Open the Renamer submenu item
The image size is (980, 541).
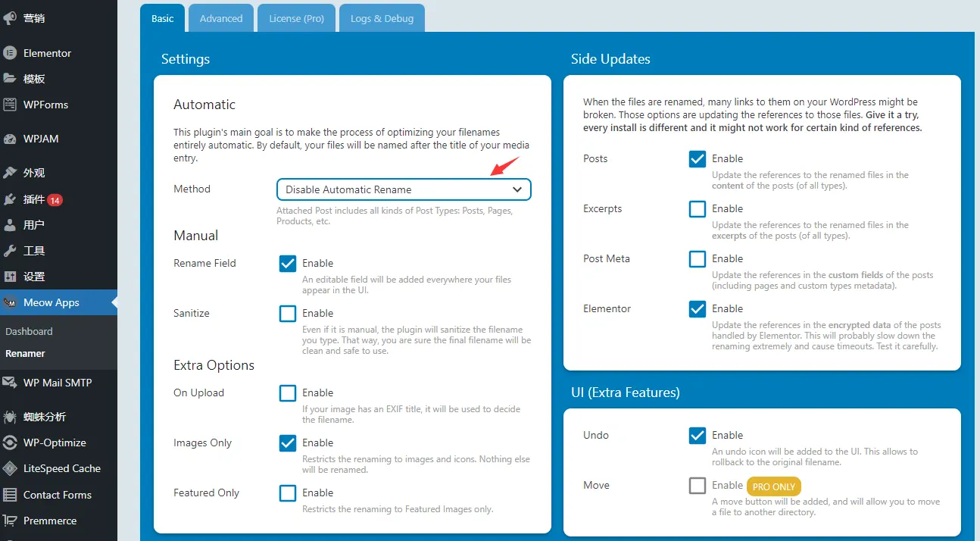pyautogui.click(x=25, y=353)
